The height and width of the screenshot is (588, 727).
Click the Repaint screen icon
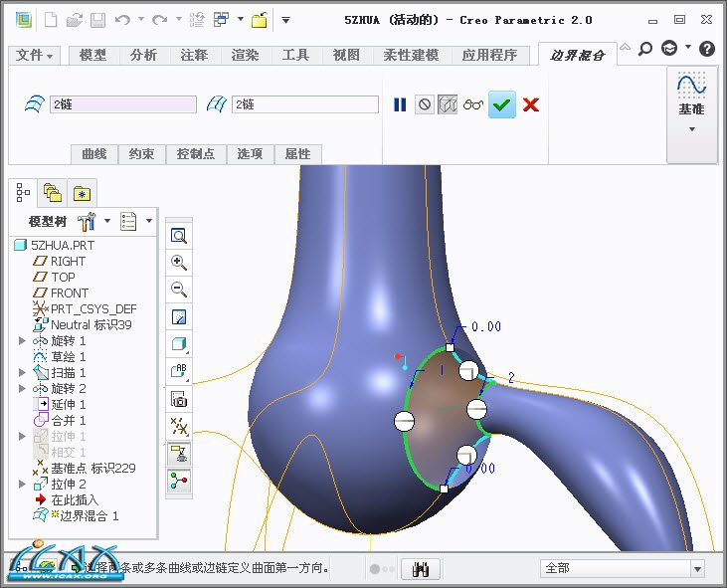pos(179,317)
